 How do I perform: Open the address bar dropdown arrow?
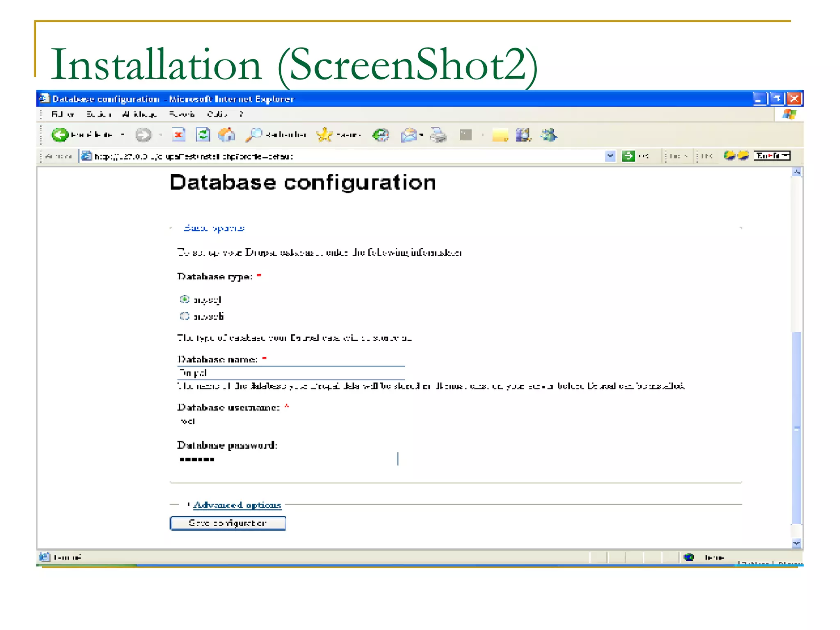pos(610,156)
